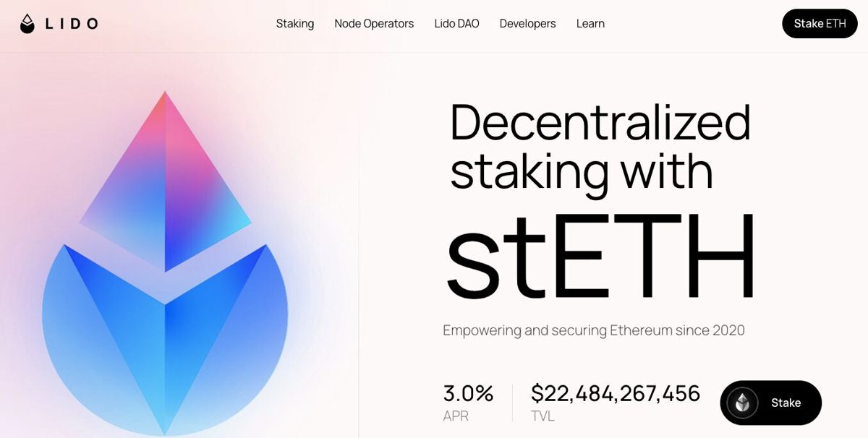Open the Developers menu

pyautogui.click(x=527, y=24)
